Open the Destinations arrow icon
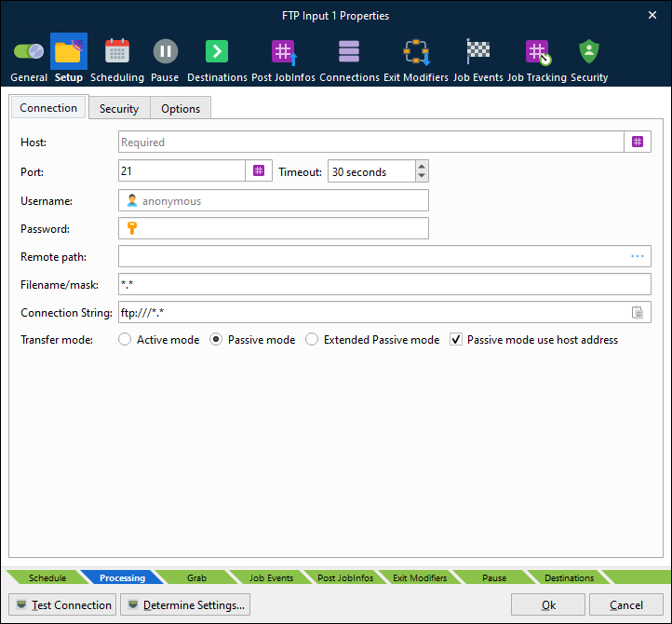 tap(217, 51)
